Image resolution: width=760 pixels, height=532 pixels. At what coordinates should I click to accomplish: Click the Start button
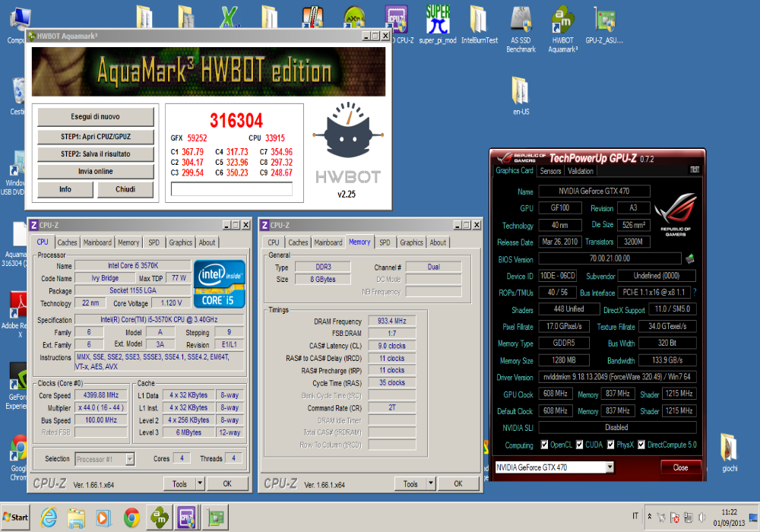15,518
